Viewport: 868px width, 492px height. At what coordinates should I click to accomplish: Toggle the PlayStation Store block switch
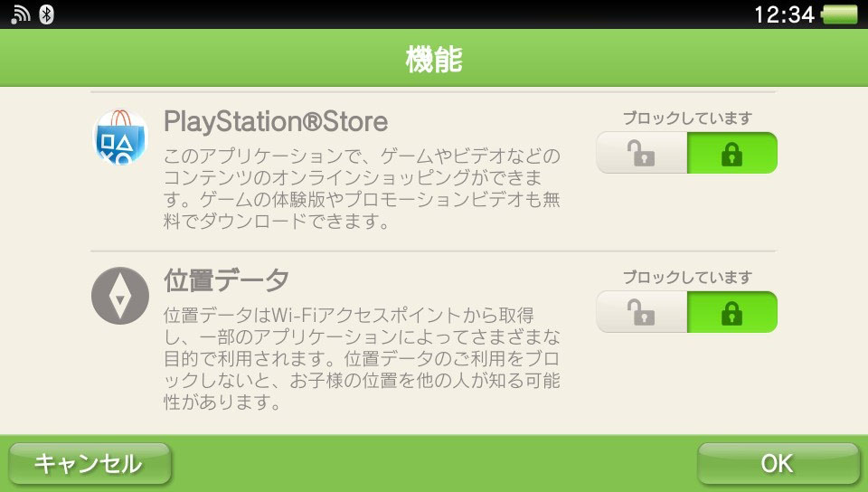tap(687, 153)
